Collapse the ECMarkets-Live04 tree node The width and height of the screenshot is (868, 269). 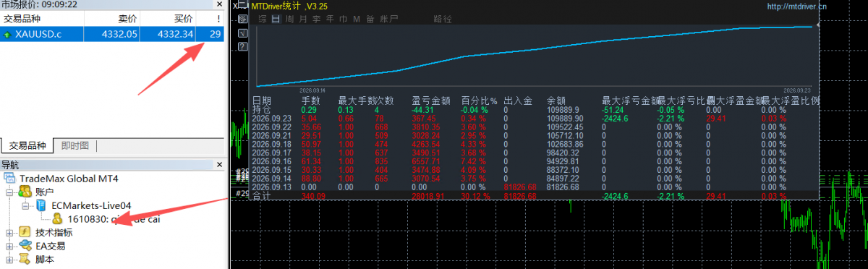[25, 206]
